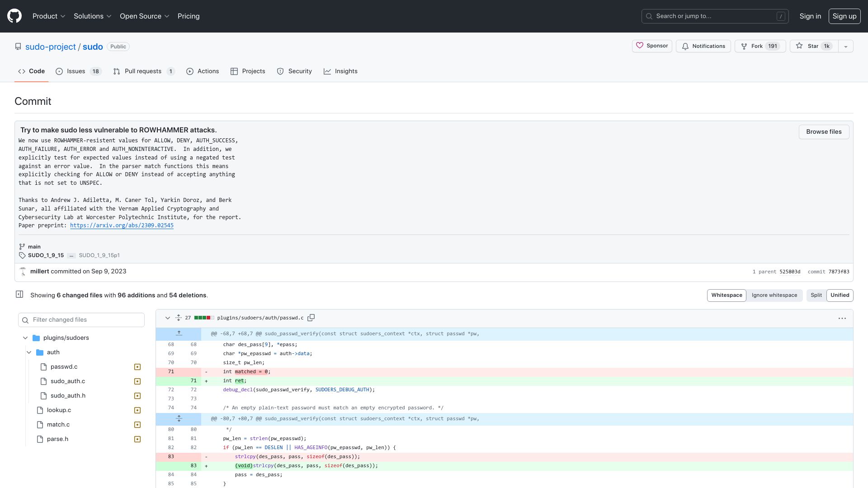The width and height of the screenshot is (868, 488).
Task: Switch to Split diff view
Action: [x=816, y=296]
